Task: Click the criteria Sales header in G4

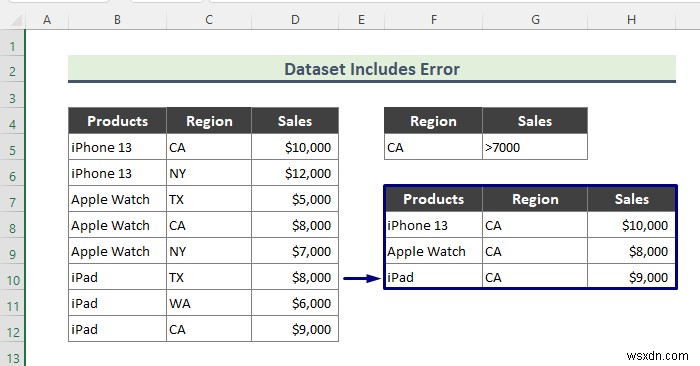Action: (535, 121)
